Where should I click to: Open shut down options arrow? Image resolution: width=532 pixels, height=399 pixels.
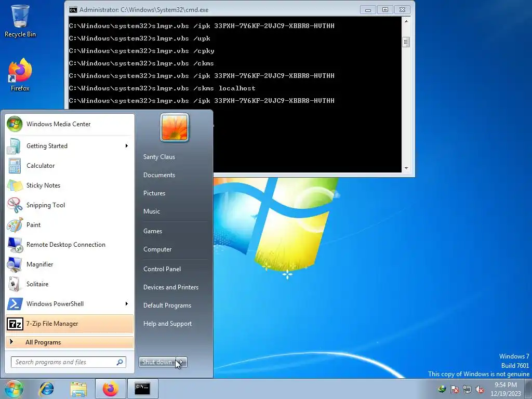point(182,362)
